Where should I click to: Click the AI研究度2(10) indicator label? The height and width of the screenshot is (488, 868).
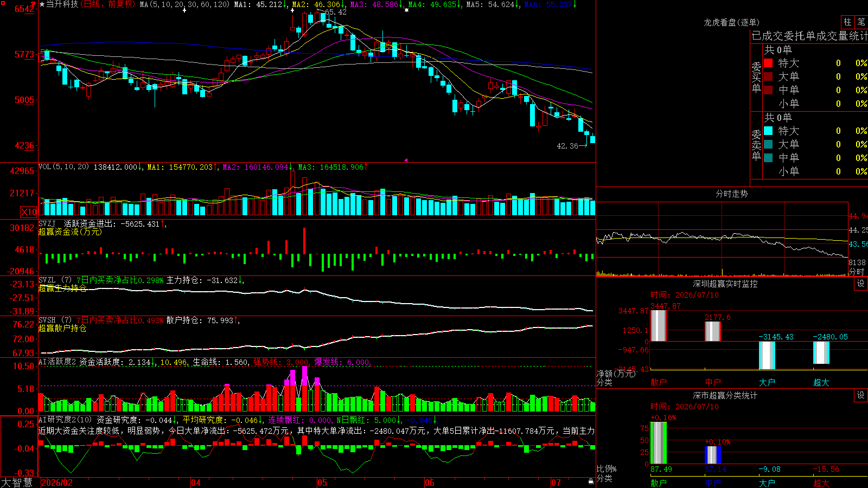coord(66,420)
